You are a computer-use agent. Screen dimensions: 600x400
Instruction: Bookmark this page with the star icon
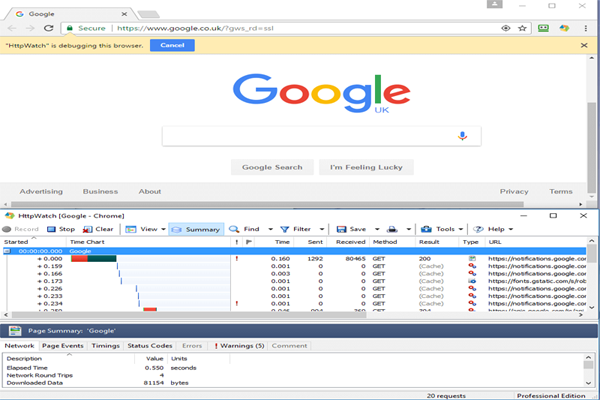523,28
